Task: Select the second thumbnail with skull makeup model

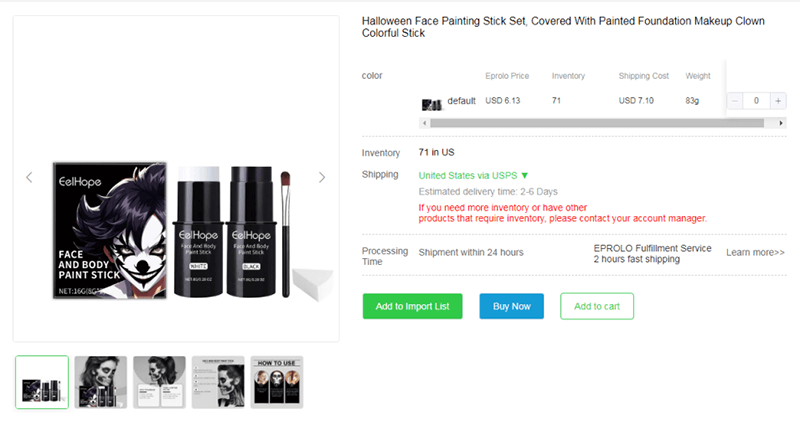Action: click(101, 382)
